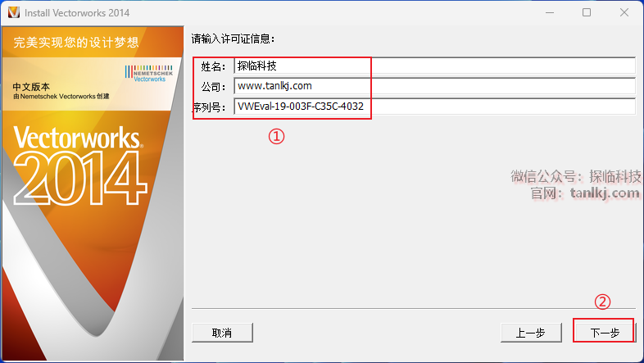This screenshot has height=363, width=644.
Task: Cancel installation with the 取消 button
Action: click(222, 332)
